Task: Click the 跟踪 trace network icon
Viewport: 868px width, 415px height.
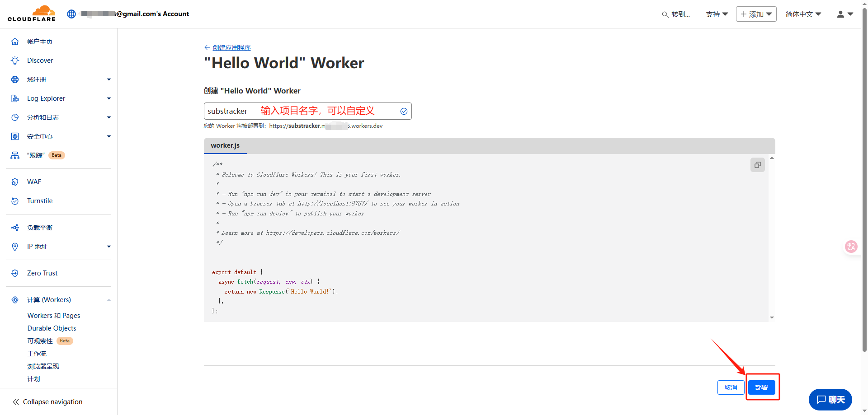Action: [15, 155]
